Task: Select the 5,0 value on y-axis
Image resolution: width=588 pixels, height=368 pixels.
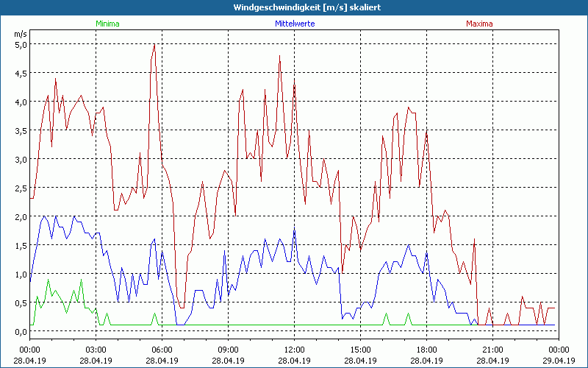Action: (x=21, y=44)
